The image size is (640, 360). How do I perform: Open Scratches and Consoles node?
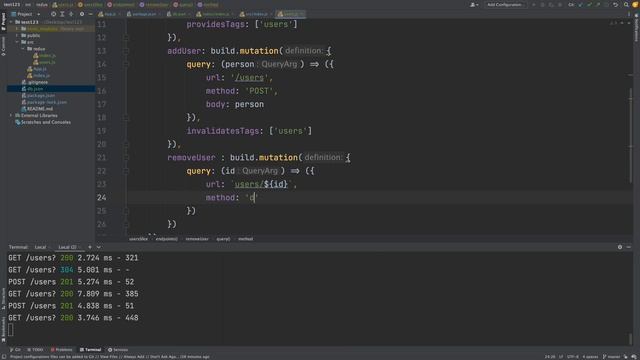click(x=43, y=122)
